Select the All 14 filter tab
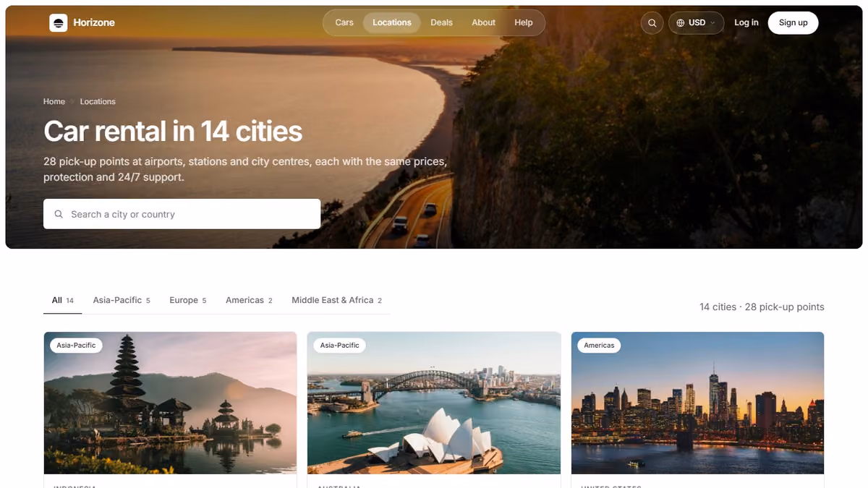868x488 pixels. click(63, 300)
